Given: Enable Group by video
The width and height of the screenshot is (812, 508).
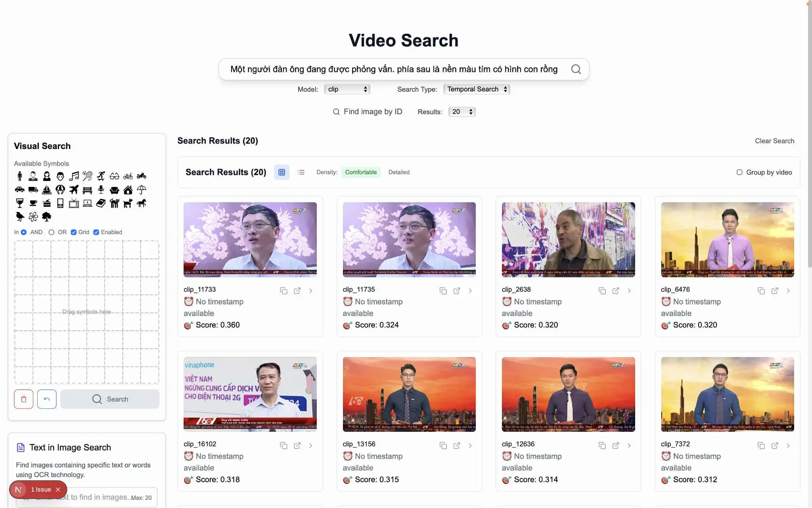Looking at the screenshot, I should tap(739, 172).
